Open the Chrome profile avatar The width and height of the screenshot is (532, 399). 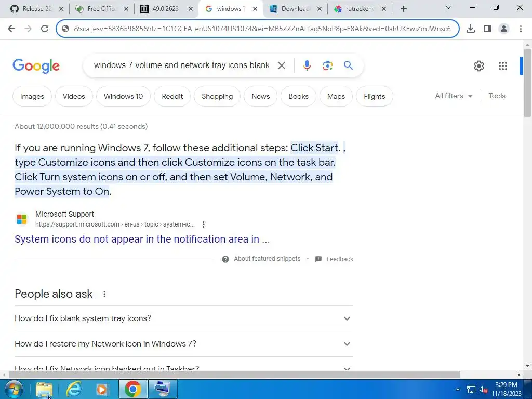[504, 29]
